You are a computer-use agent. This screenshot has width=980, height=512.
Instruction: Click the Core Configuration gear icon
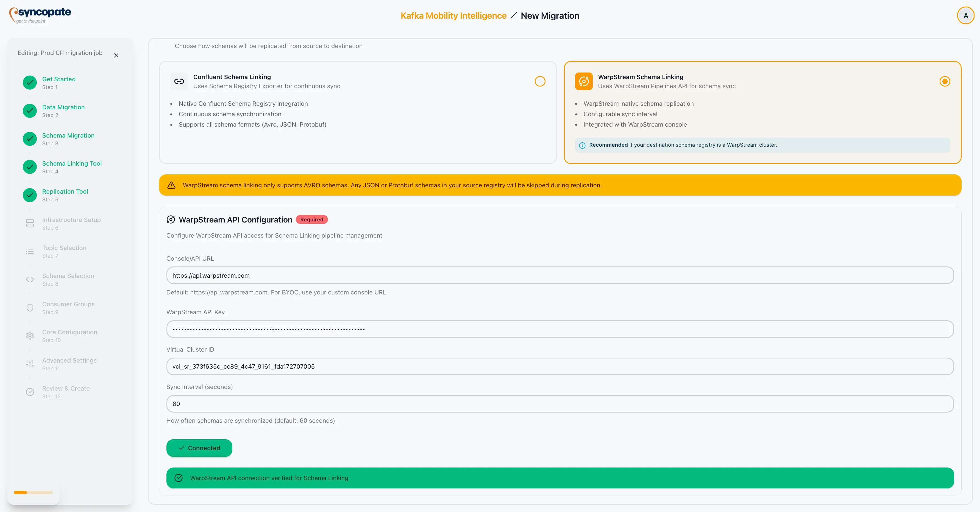[x=30, y=335]
